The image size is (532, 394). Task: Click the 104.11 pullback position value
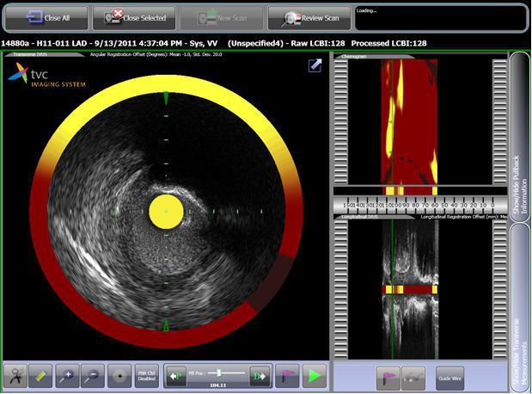(217, 385)
